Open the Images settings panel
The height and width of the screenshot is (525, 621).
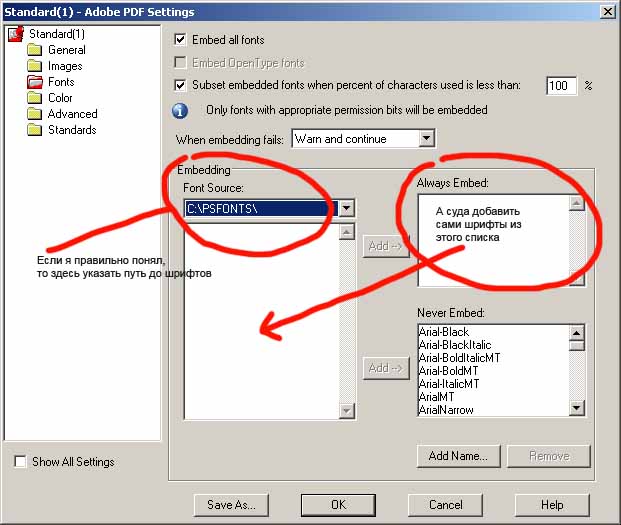(x=65, y=66)
